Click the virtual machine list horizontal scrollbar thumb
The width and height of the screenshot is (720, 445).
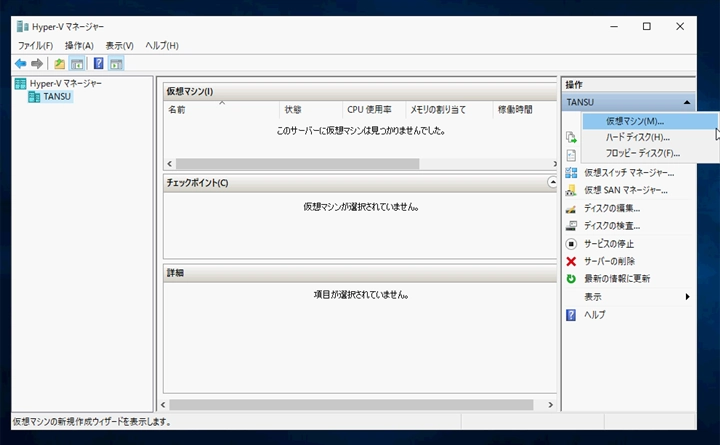(298, 163)
